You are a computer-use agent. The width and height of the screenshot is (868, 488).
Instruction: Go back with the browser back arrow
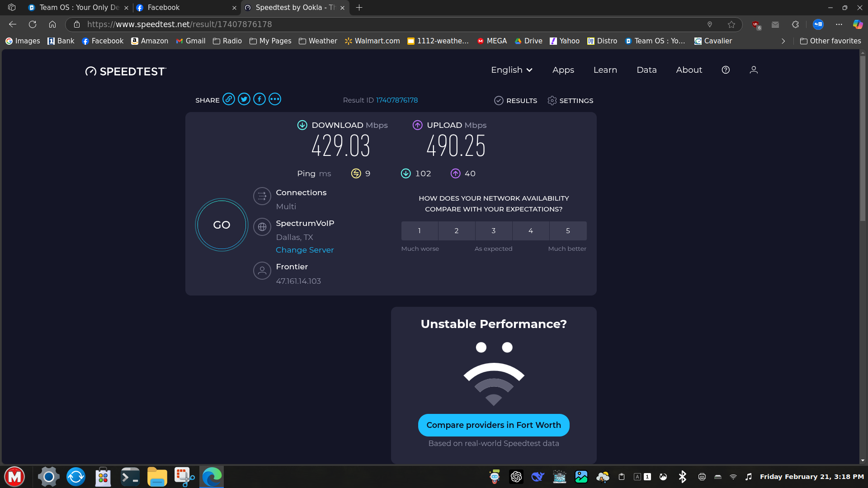coord(13,24)
